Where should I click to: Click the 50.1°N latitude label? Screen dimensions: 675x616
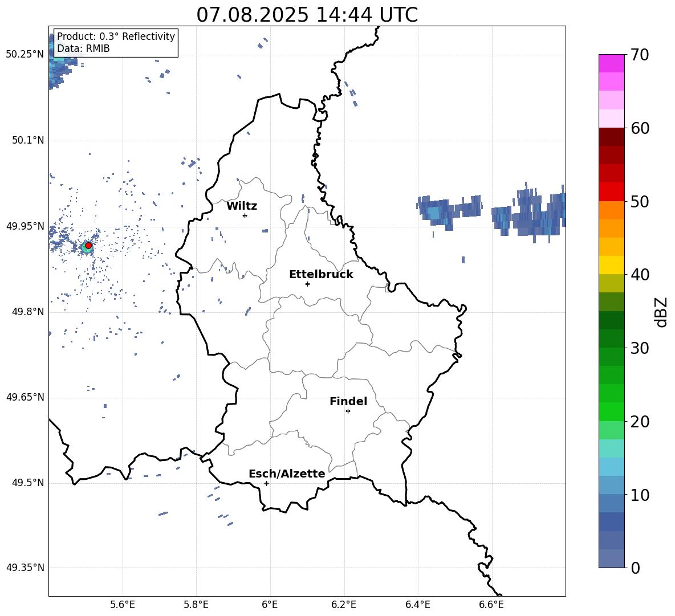(x=28, y=141)
